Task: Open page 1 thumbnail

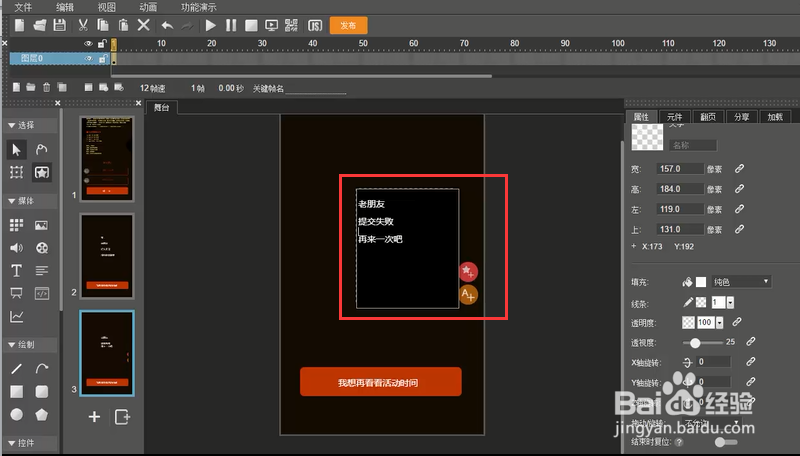Action: tap(107, 158)
